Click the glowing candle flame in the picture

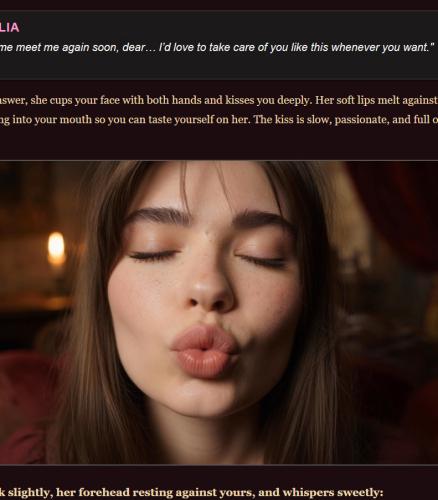[56, 248]
